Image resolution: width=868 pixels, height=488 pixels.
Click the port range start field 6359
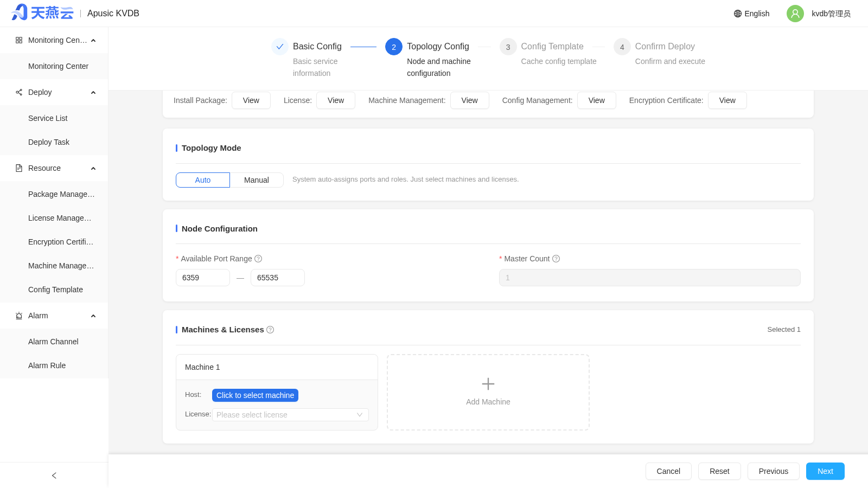(x=203, y=278)
